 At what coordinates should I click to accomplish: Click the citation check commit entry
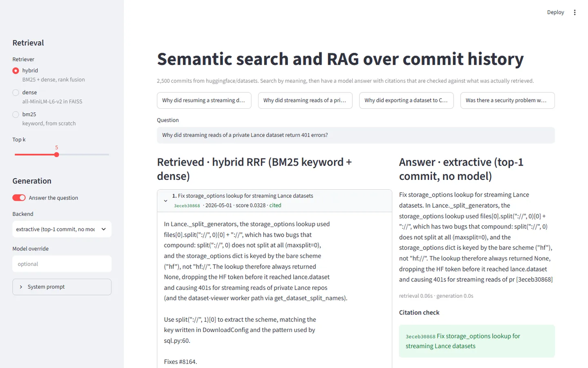[x=477, y=341]
